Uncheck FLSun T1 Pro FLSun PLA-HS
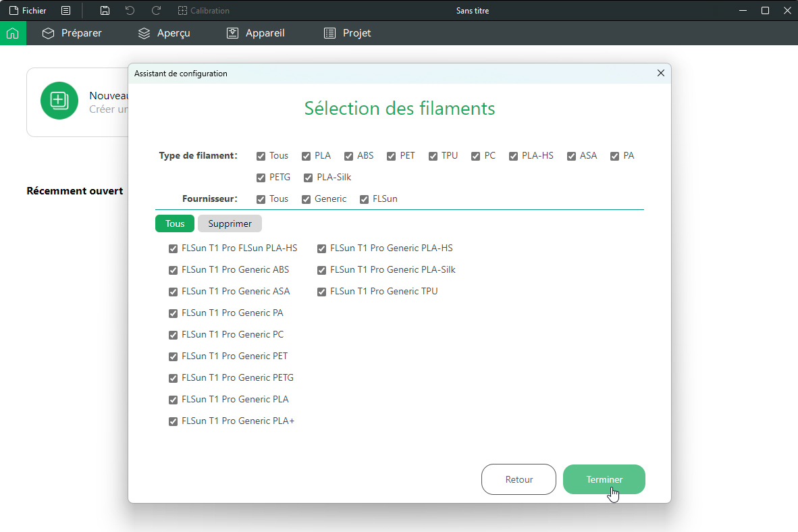The height and width of the screenshot is (532, 798). pyautogui.click(x=173, y=249)
